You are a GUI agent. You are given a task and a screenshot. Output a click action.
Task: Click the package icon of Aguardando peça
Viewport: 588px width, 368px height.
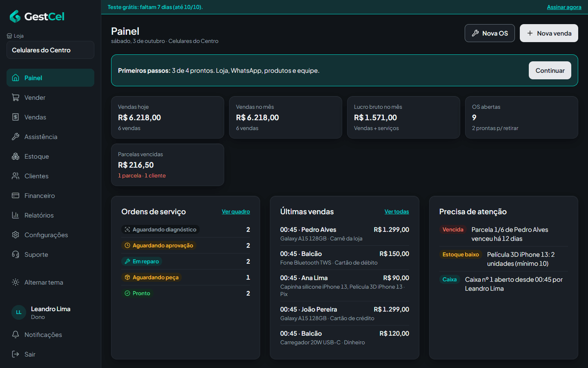coord(127,277)
